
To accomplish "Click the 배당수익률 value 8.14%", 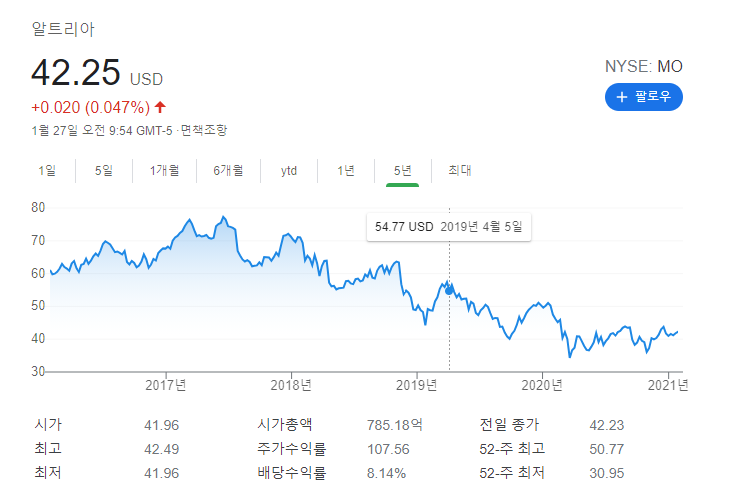I will pyautogui.click(x=386, y=473).
